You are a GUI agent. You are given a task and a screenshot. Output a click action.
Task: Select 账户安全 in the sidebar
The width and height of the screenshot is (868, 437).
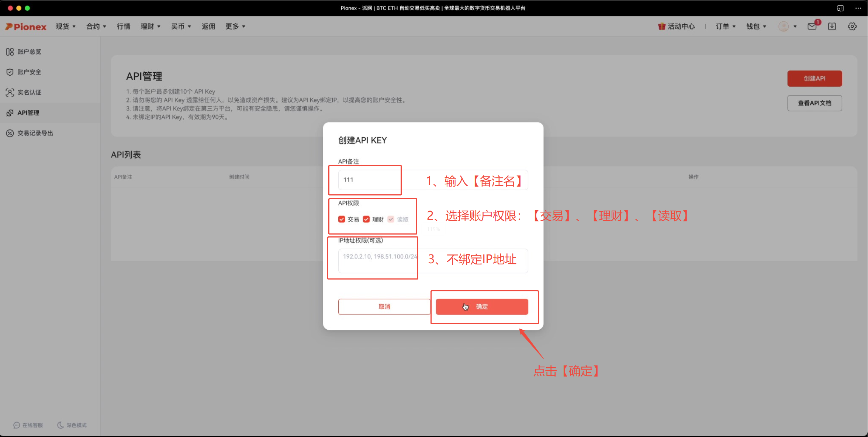click(x=30, y=72)
